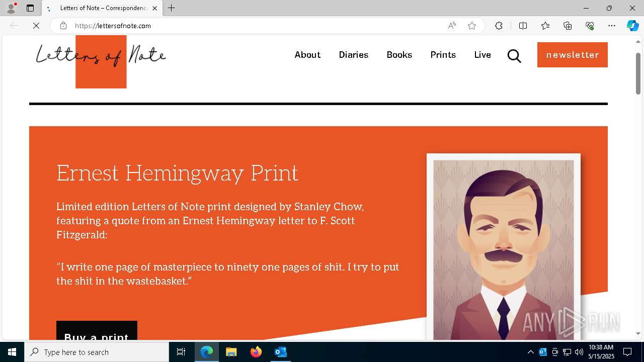The height and width of the screenshot is (362, 644).
Task: Open Edge tab actions menu icon
Action: [30, 8]
